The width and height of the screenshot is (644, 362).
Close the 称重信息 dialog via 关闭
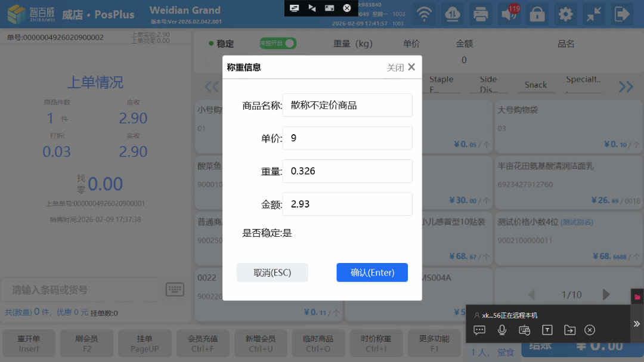(401, 67)
